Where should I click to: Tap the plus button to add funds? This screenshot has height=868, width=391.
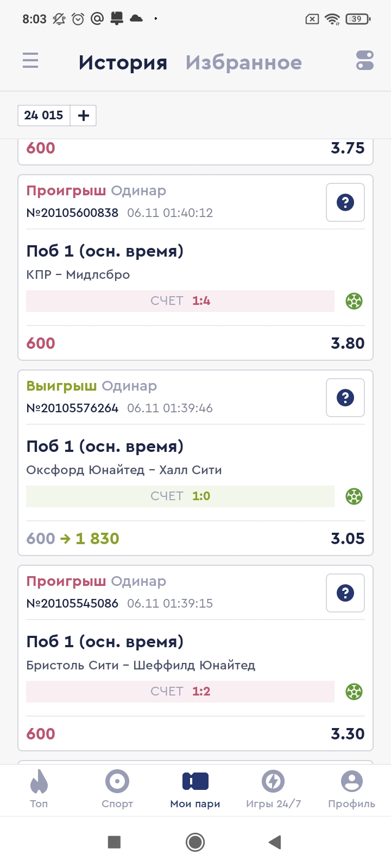tap(84, 116)
